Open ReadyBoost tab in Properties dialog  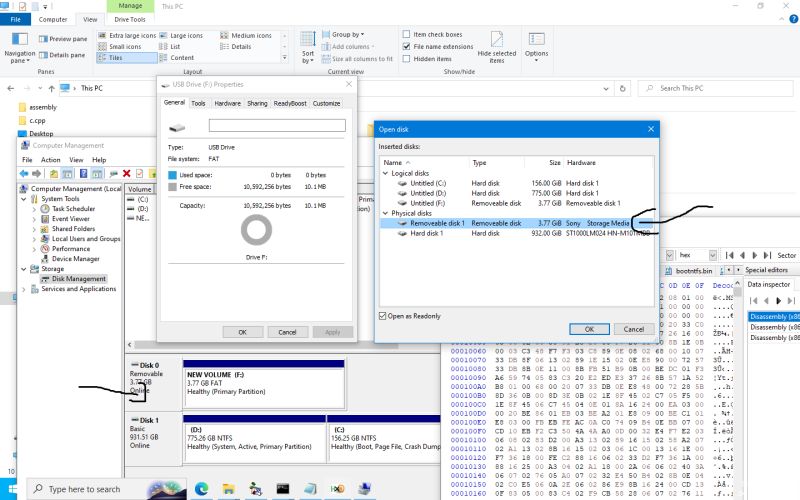coord(290,103)
